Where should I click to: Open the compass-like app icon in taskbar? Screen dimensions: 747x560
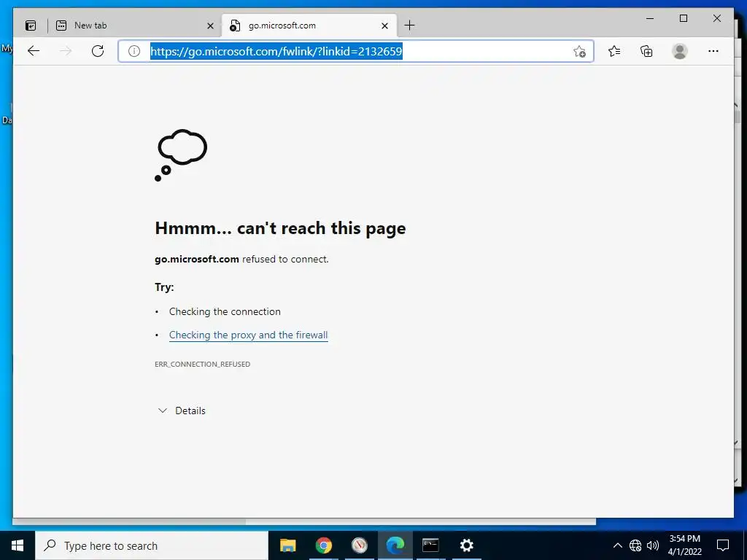(359, 545)
